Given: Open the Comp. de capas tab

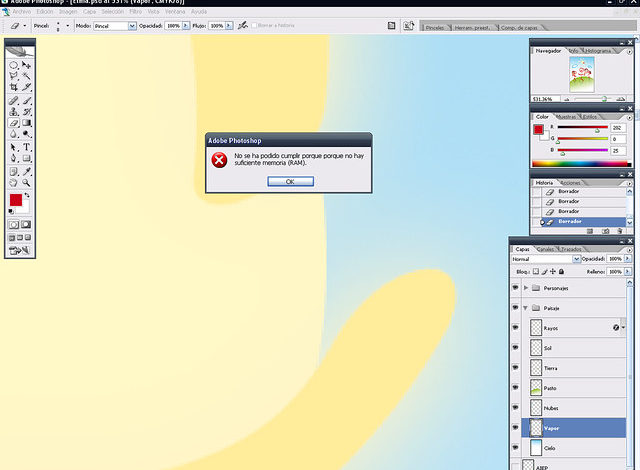Looking at the screenshot, I should pyautogui.click(x=519, y=28).
